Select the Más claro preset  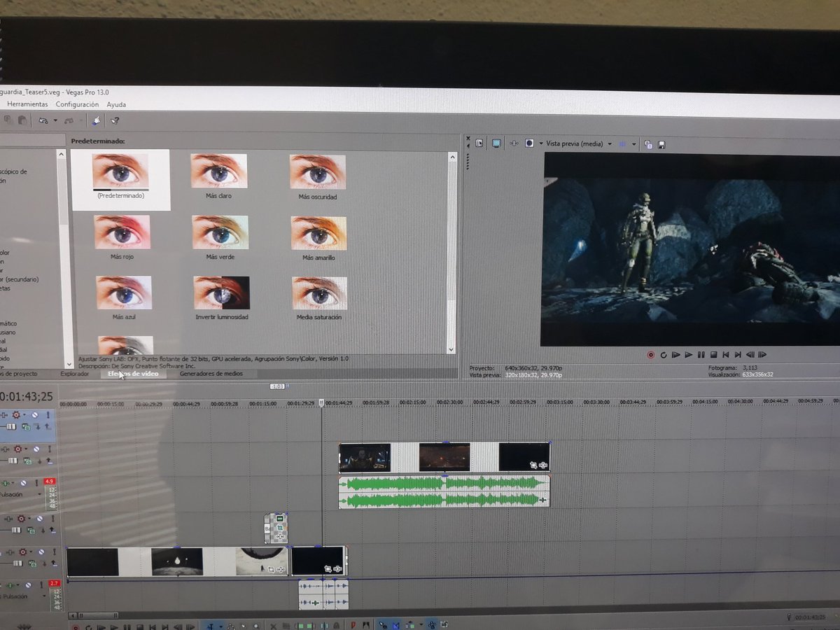pos(219,177)
